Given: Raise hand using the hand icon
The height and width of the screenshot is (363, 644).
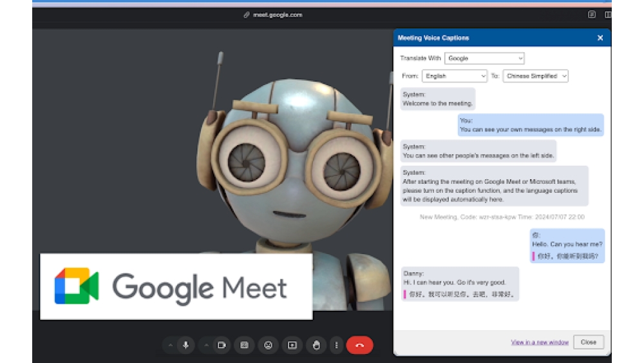Looking at the screenshot, I should click(x=316, y=346).
